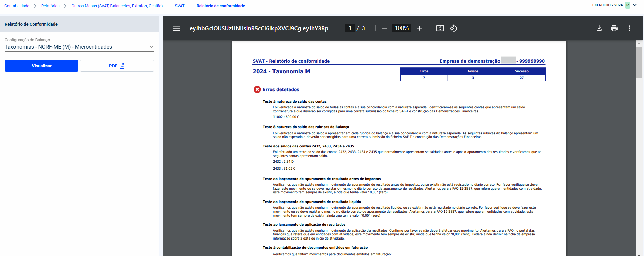Screen dimensions: 644x256
Task: Print the conformity report
Action: [614, 28]
